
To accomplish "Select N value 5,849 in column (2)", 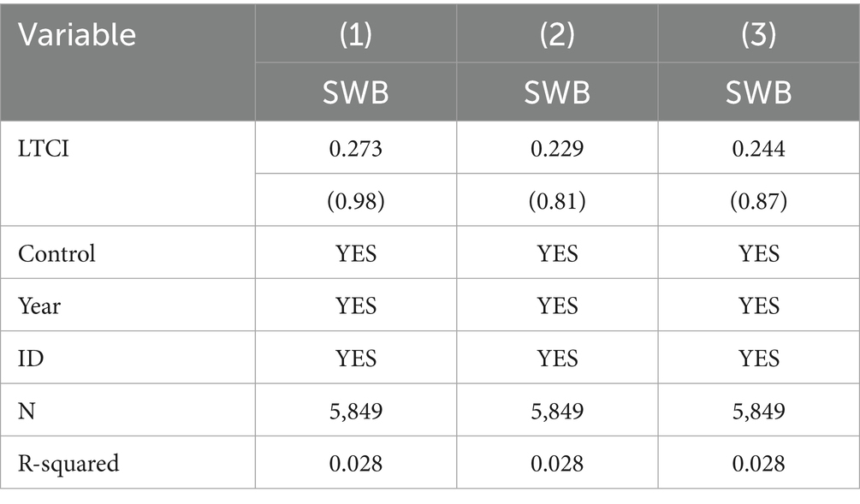I will (557, 412).
